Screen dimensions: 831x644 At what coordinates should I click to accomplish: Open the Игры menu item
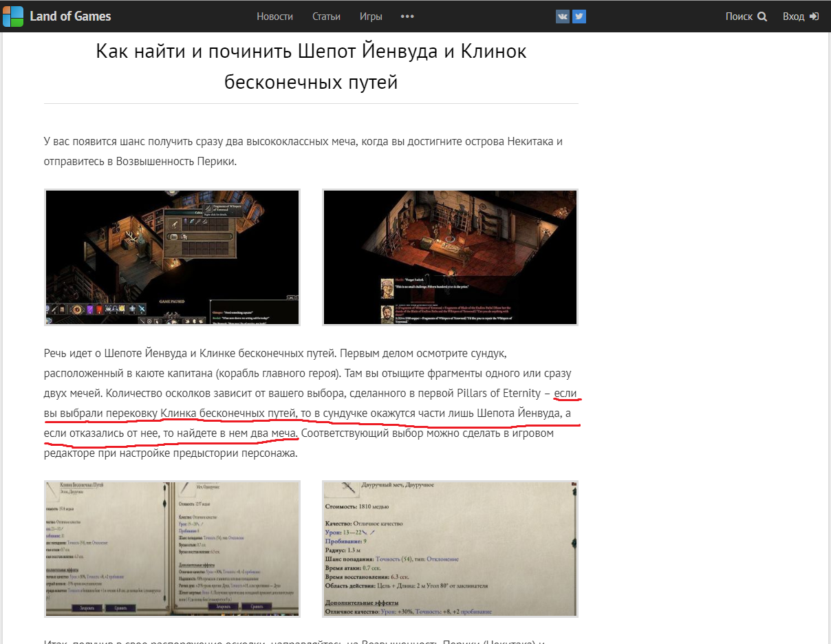pyautogui.click(x=371, y=17)
